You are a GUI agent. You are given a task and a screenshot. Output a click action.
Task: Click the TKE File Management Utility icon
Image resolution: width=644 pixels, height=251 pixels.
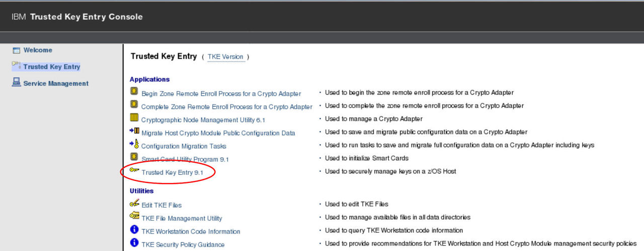[134, 216]
